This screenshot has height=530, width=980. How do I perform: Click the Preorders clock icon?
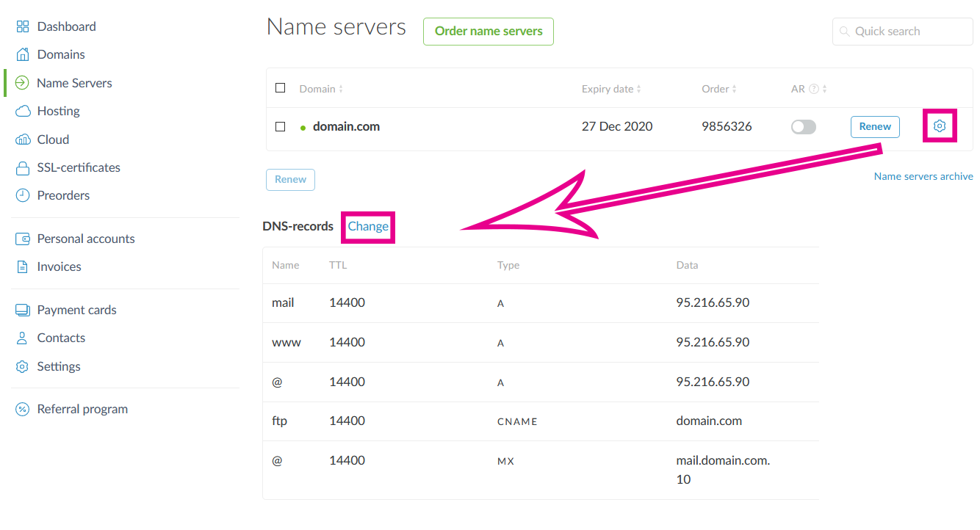(x=23, y=196)
